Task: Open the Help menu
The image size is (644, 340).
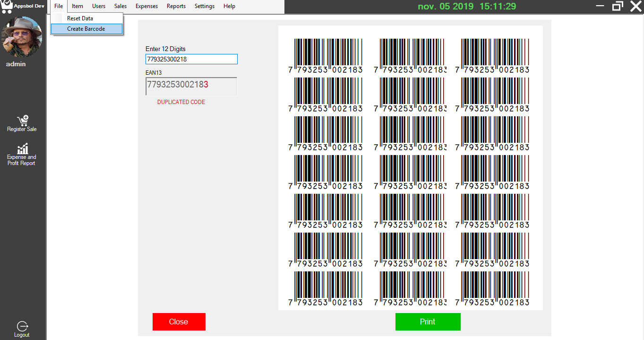Action: (x=229, y=6)
